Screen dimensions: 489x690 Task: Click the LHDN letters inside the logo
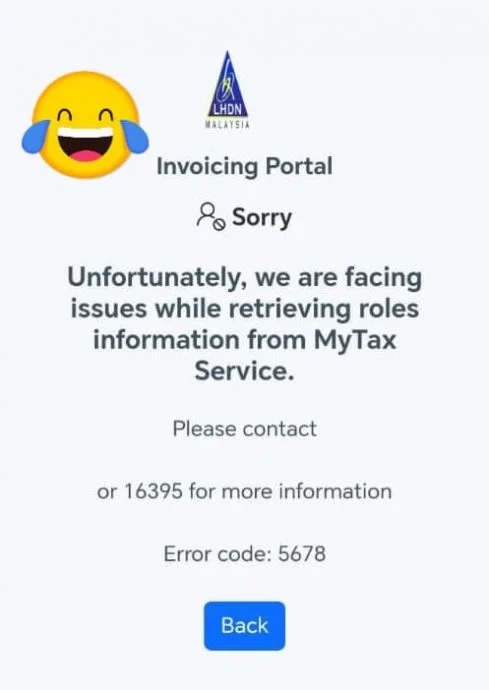click(228, 110)
